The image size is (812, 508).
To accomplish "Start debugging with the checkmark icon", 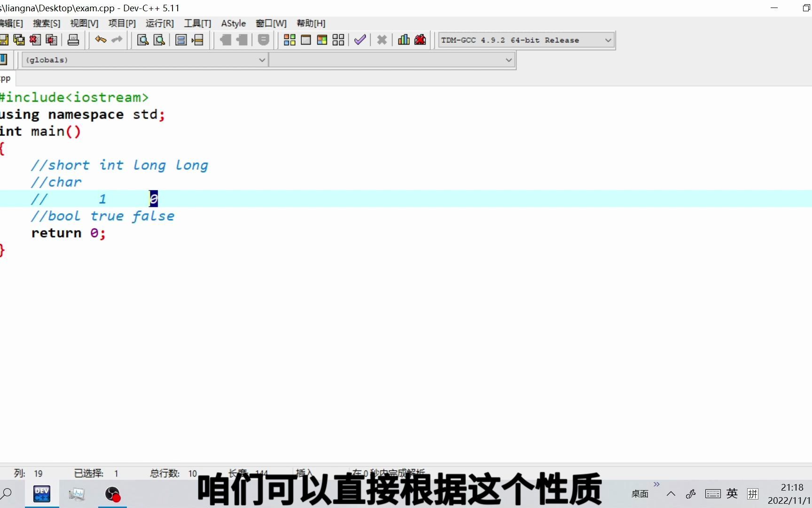I will [x=360, y=40].
